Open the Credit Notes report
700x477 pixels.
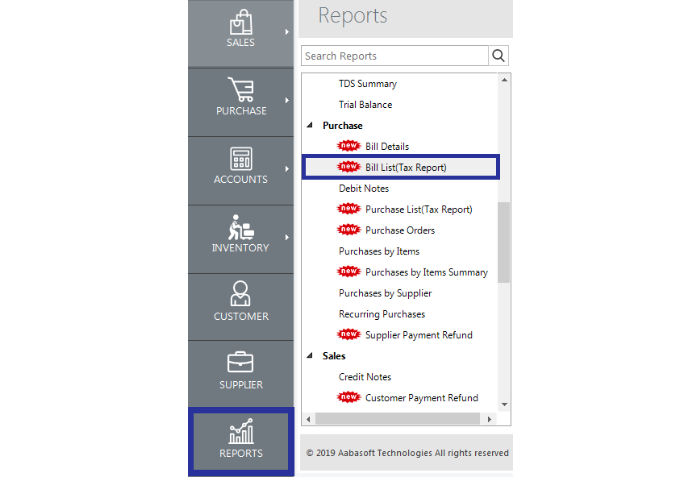(x=365, y=377)
